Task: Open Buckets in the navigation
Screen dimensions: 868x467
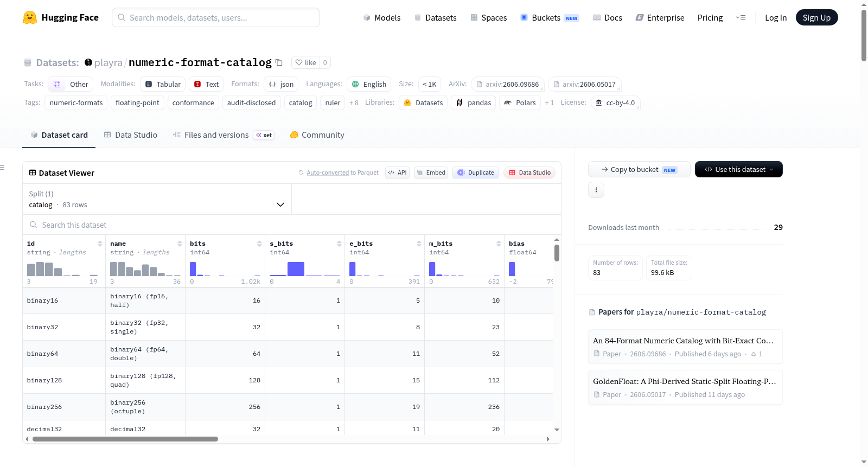Action: tap(550, 17)
